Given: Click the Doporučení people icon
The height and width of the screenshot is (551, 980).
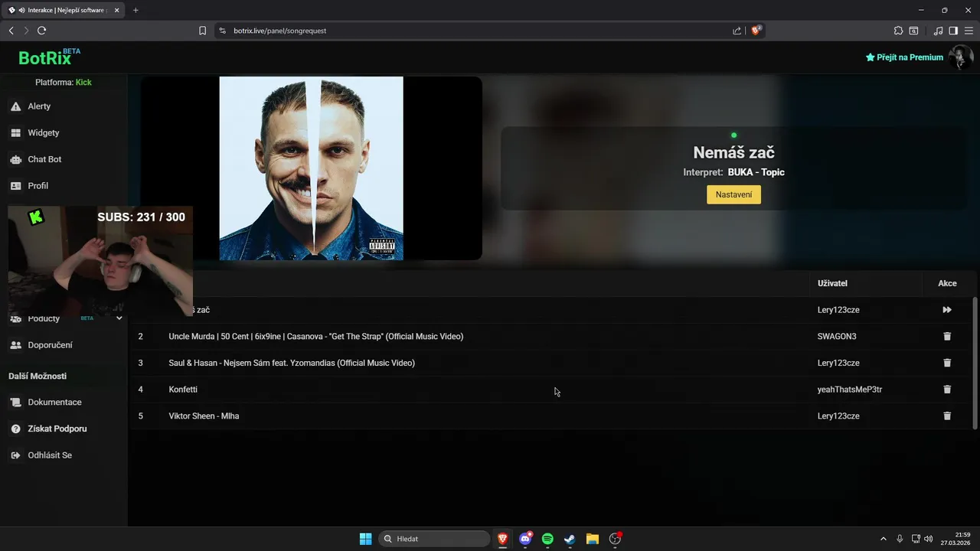Looking at the screenshot, I should click(x=15, y=345).
